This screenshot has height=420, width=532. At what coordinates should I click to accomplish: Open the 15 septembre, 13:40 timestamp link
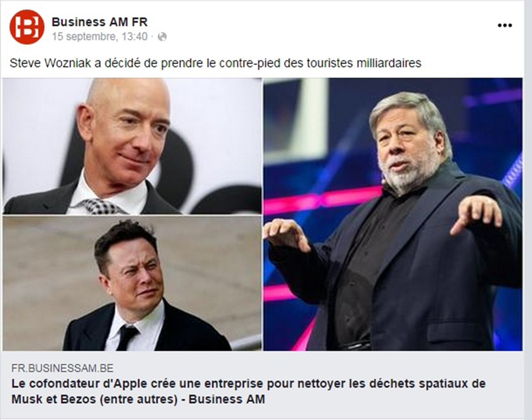click(100, 36)
